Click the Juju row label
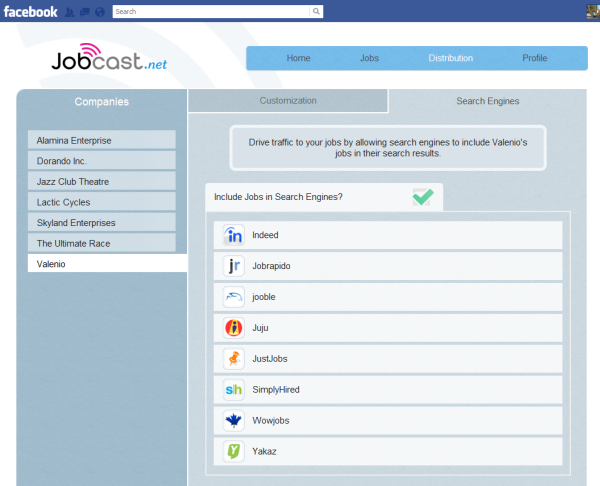 [260, 328]
